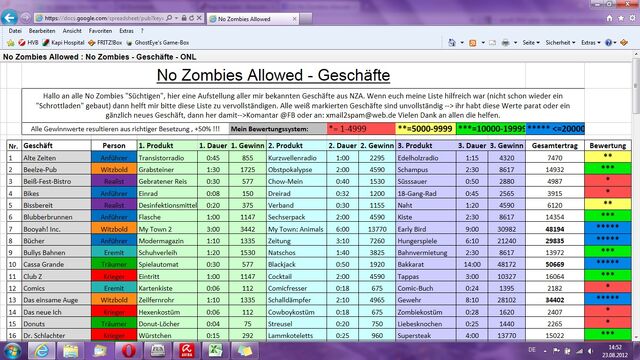Open favorites star at top right

621,18
